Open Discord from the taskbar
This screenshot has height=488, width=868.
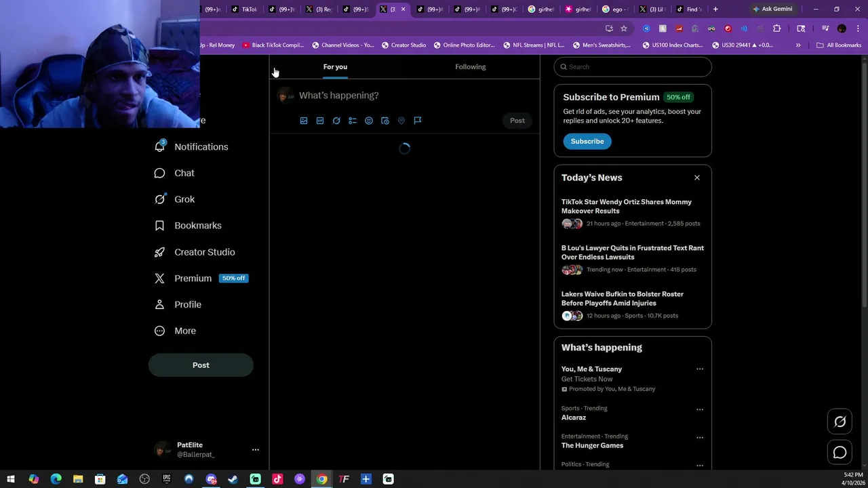(x=211, y=479)
